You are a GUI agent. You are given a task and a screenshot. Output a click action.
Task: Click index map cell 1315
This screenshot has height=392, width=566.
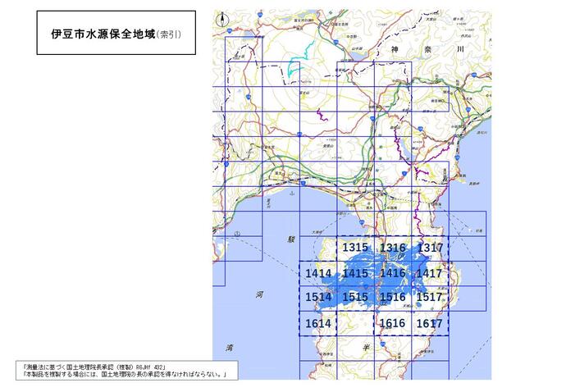click(355, 248)
